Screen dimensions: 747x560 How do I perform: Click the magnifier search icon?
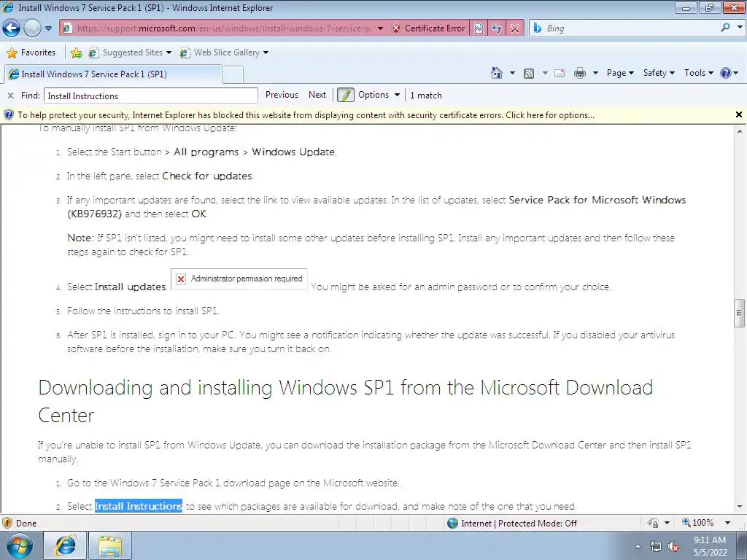725,28
